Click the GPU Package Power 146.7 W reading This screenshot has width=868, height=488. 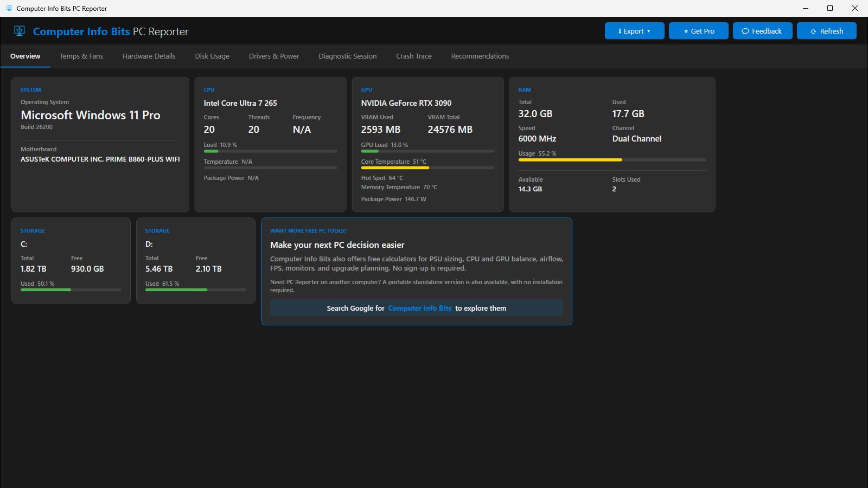pos(394,199)
